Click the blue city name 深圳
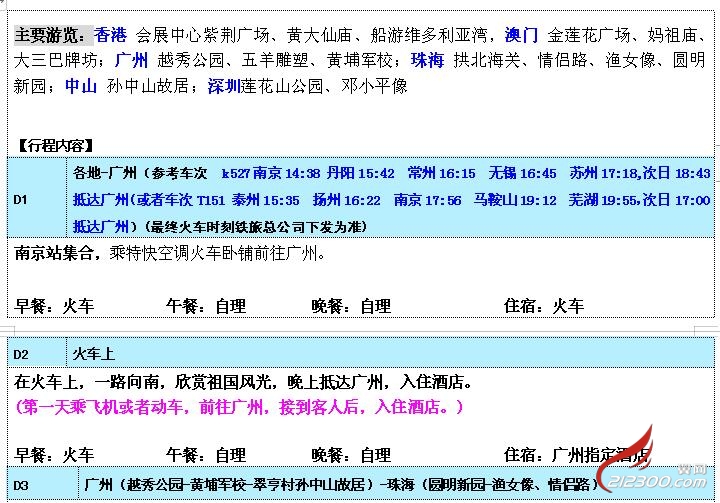Viewport: 720px width, 503px height. coord(224,86)
